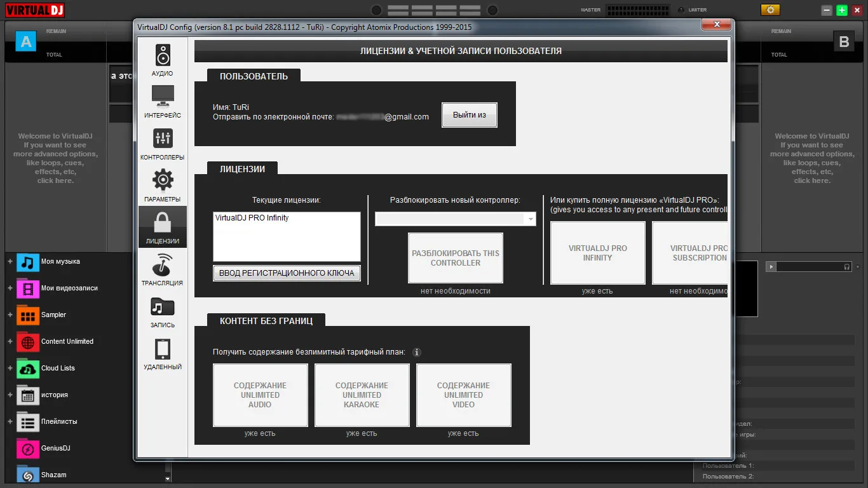Image resolution: width=868 pixels, height=488 pixels.
Task: Click СОДЕРЖАНИЕ UNLIMITED VIDEO button
Action: coord(464,395)
